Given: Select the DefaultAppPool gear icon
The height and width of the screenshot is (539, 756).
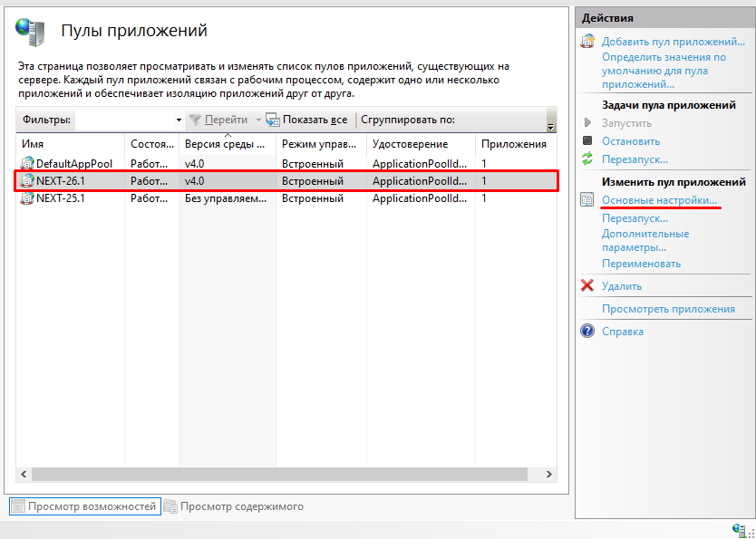Looking at the screenshot, I should tap(25, 164).
